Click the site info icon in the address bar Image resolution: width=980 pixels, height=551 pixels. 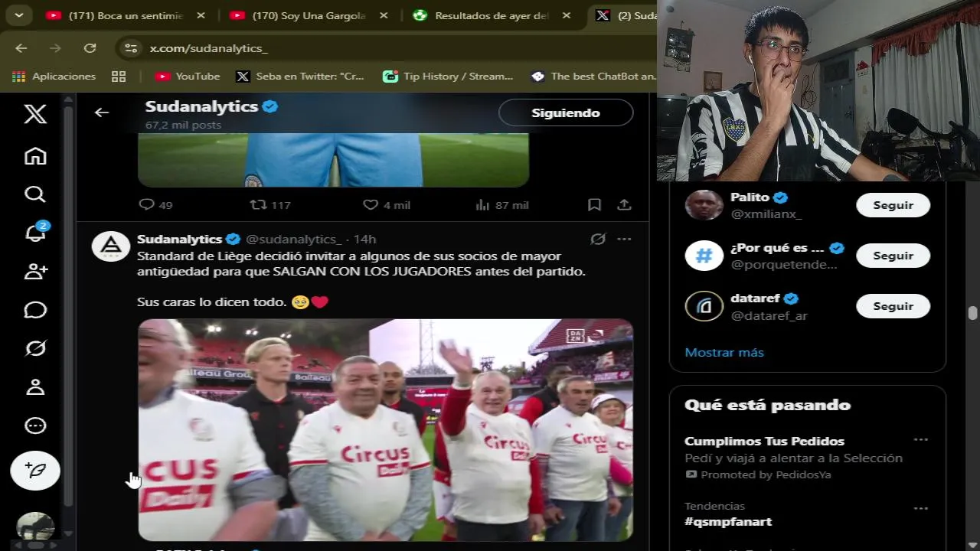(131, 48)
